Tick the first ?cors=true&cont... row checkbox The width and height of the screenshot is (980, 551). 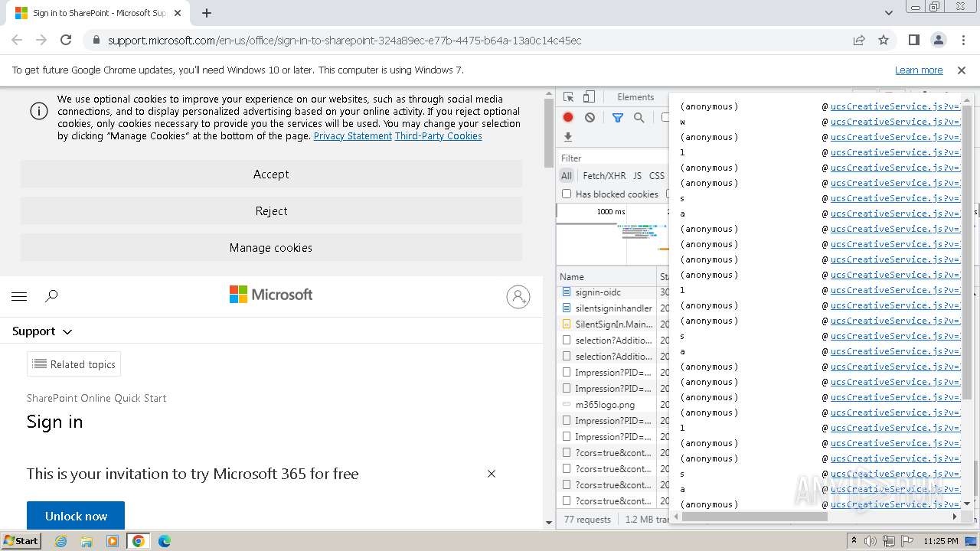pyautogui.click(x=567, y=452)
